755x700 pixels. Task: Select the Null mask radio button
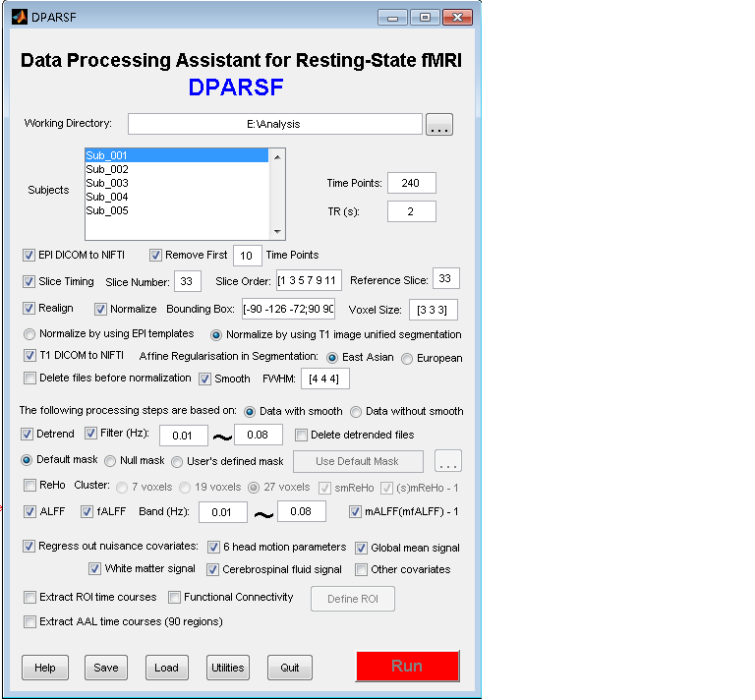[x=110, y=461]
